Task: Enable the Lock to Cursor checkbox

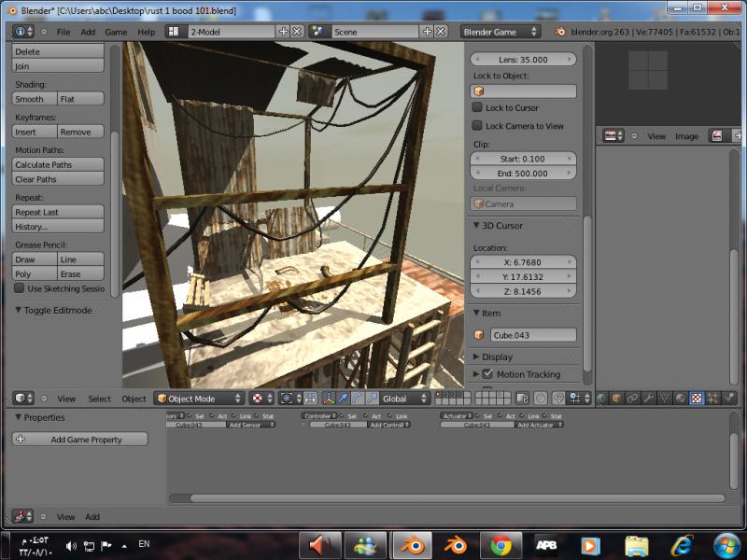Action: pos(477,108)
